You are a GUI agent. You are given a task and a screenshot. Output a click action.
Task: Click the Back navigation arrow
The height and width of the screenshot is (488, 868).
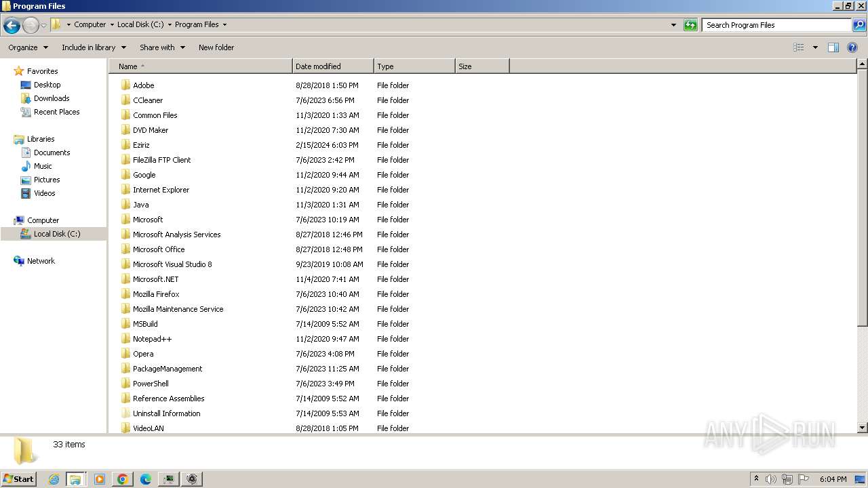click(x=12, y=26)
